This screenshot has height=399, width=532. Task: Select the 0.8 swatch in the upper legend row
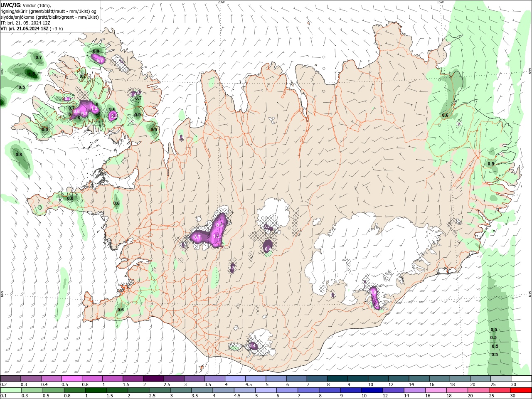pyautogui.click(x=92, y=379)
